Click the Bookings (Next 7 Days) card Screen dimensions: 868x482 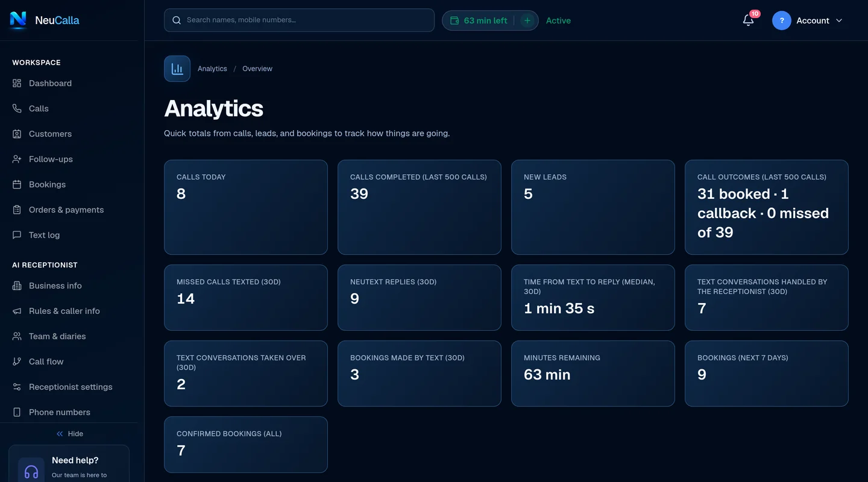(x=767, y=374)
